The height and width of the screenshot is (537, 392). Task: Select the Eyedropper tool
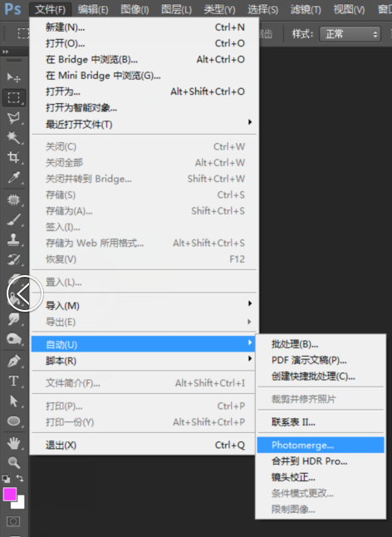[x=13, y=177]
